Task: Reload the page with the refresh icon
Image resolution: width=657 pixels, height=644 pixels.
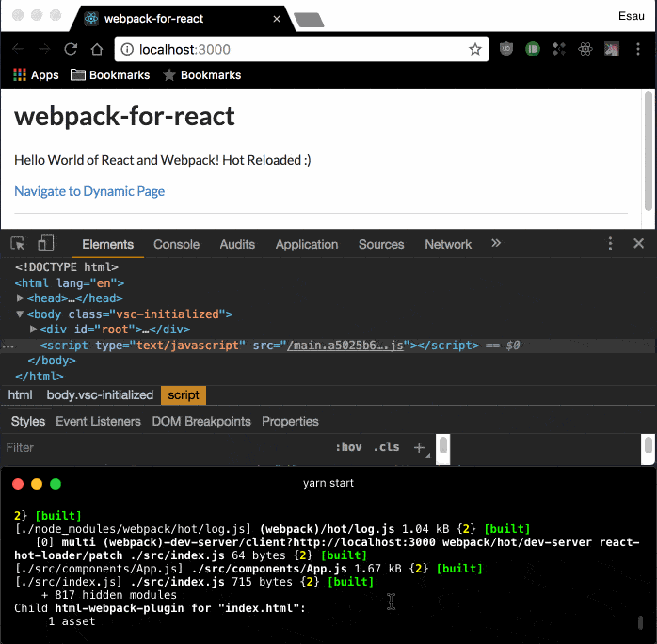Action: [71, 49]
